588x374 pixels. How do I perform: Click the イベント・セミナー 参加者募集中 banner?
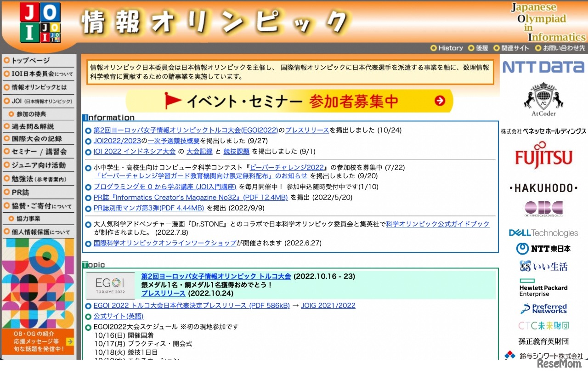point(289,101)
